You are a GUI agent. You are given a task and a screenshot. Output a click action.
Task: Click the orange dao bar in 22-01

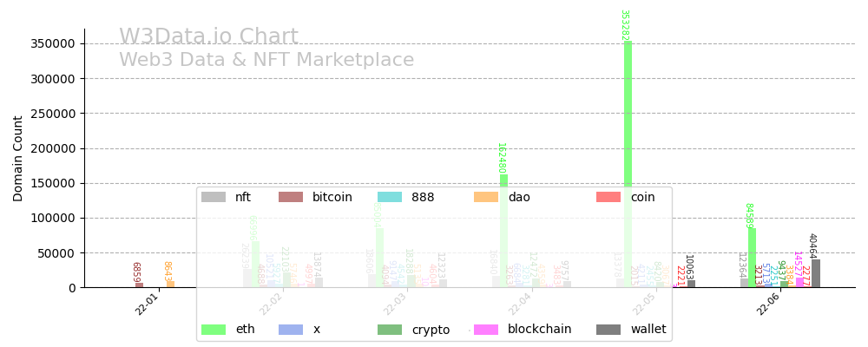(x=170, y=284)
